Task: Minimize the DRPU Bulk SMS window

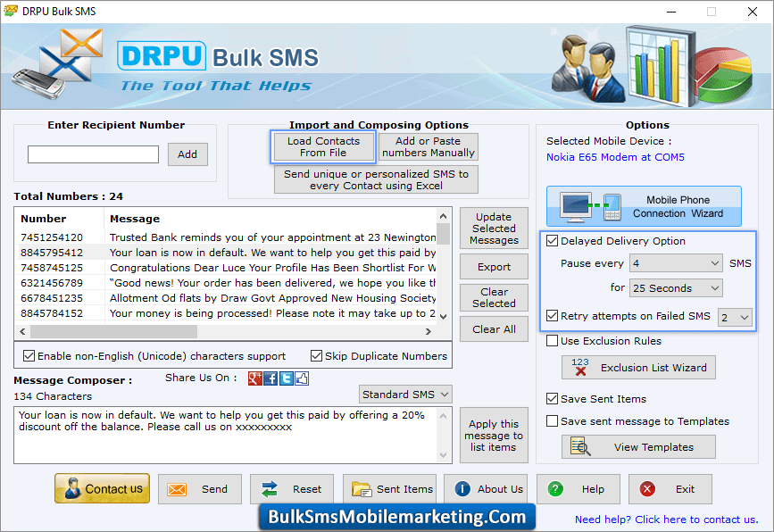Action: click(671, 12)
